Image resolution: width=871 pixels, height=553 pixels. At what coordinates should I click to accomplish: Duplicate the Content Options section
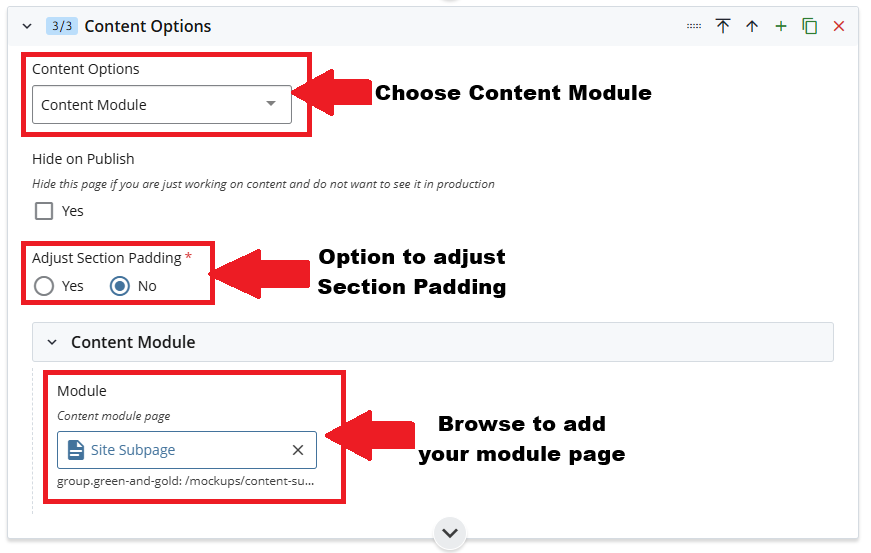810,26
